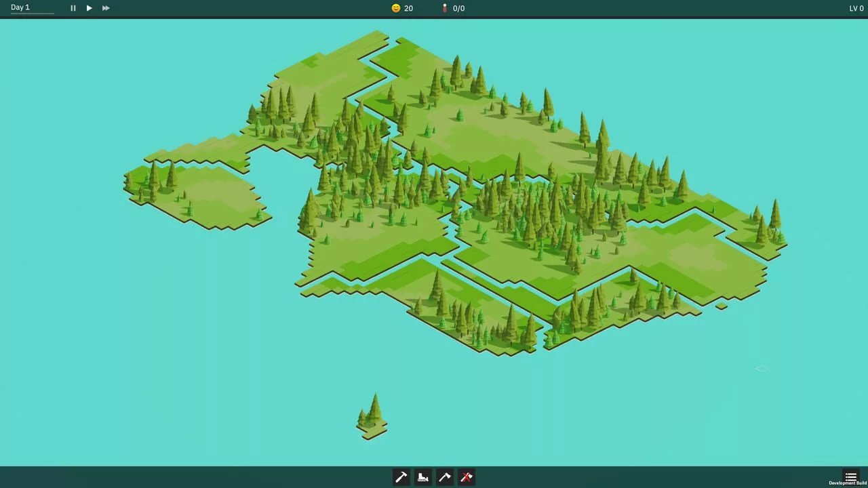The height and width of the screenshot is (488, 868).
Task: Open the list menu icon
Action: coord(850,476)
